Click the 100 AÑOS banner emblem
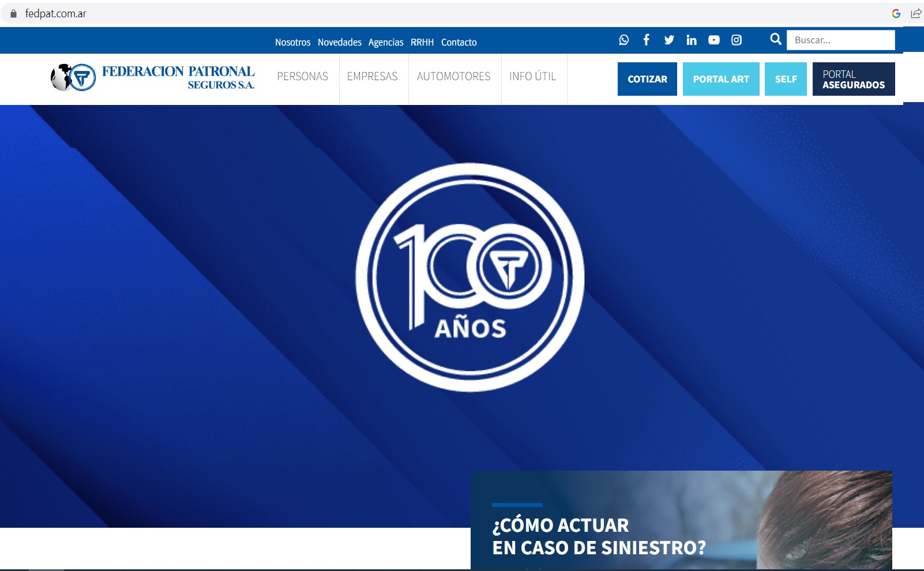This screenshot has height=571, width=924. [470, 277]
